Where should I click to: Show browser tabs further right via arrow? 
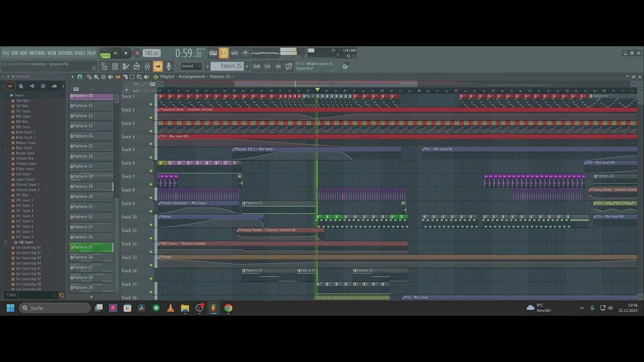[x=63, y=86]
